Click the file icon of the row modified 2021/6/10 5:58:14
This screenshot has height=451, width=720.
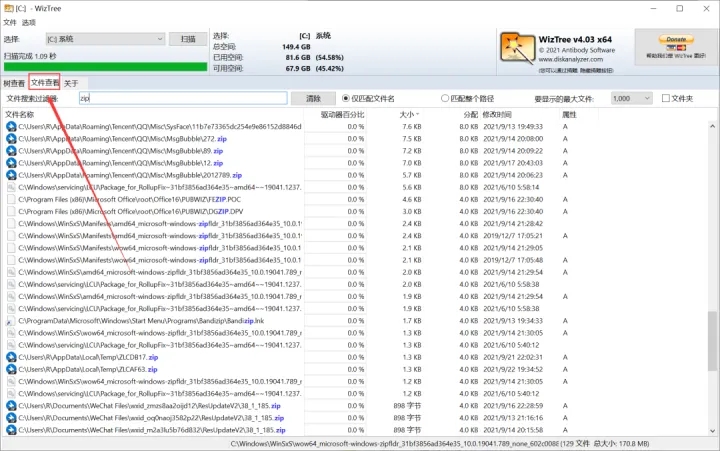tap(11, 187)
